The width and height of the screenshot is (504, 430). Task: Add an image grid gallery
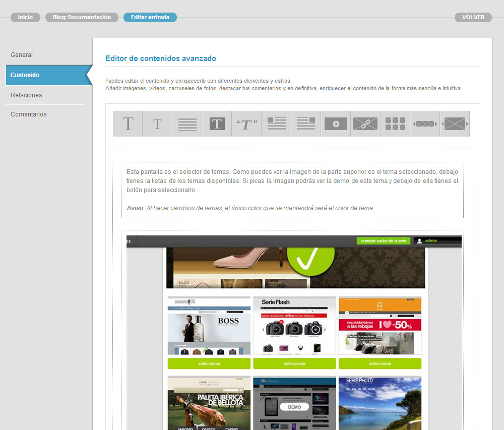pyautogui.click(x=395, y=124)
